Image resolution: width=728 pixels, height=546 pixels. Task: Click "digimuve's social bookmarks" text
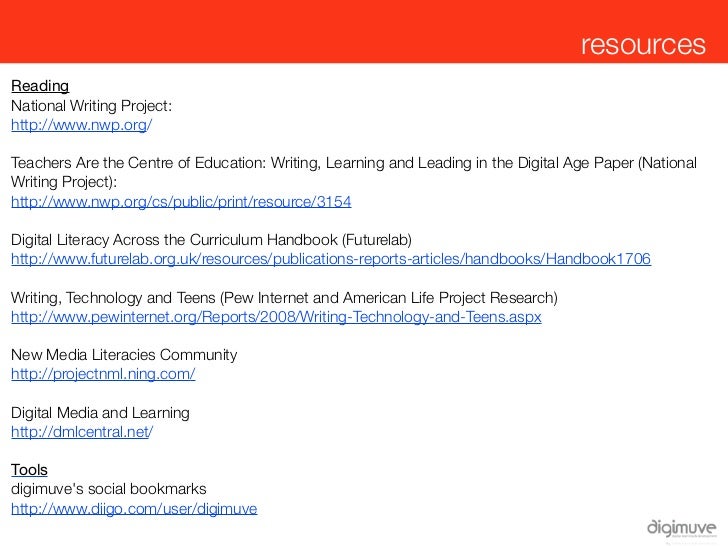coord(109,489)
